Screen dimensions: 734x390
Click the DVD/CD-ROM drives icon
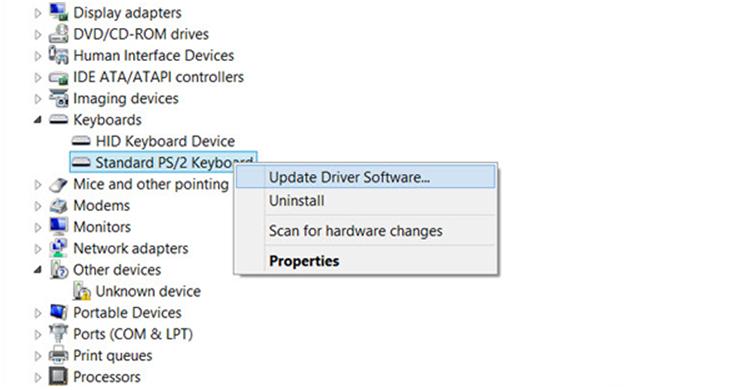[59, 34]
